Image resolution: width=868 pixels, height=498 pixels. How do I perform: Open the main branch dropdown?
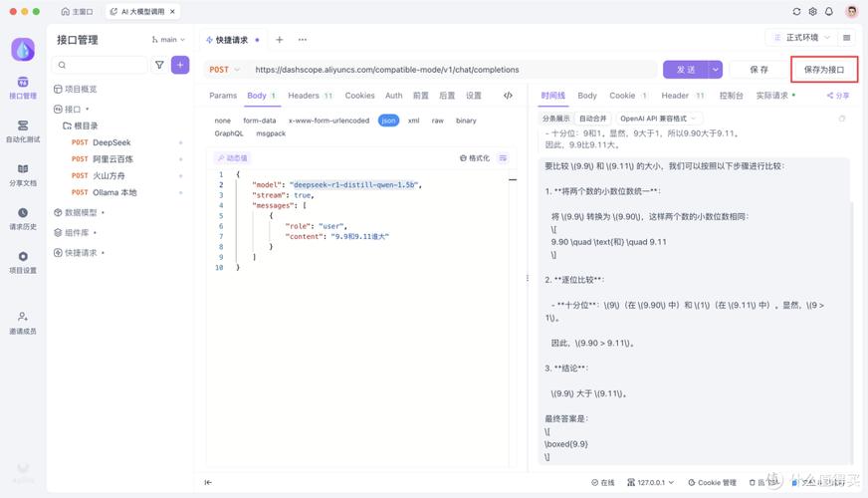tap(168, 39)
